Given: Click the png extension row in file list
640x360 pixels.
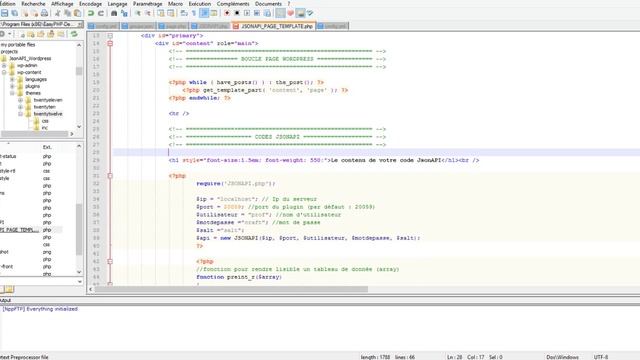Looking at the screenshot, I should click(x=47, y=252).
